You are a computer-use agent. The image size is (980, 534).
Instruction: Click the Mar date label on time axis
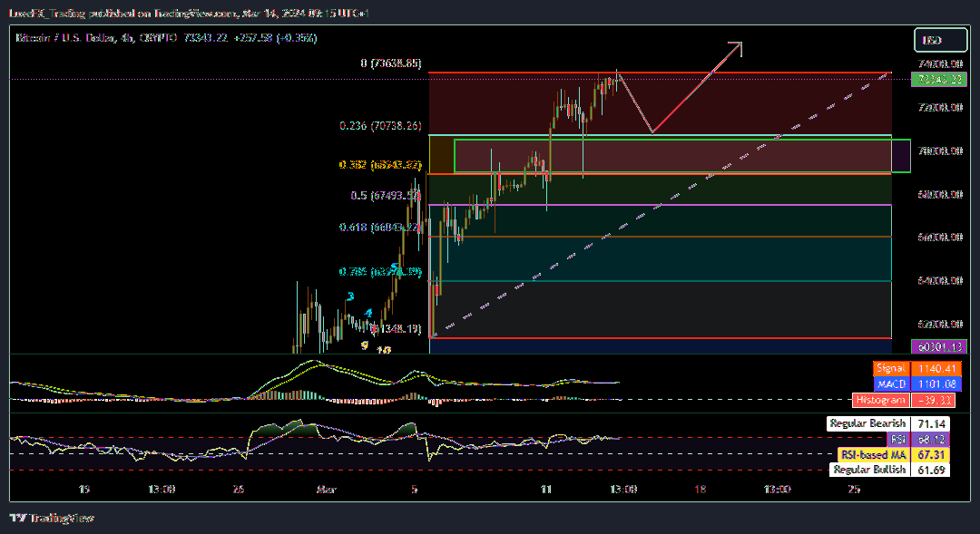(x=327, y=489)
